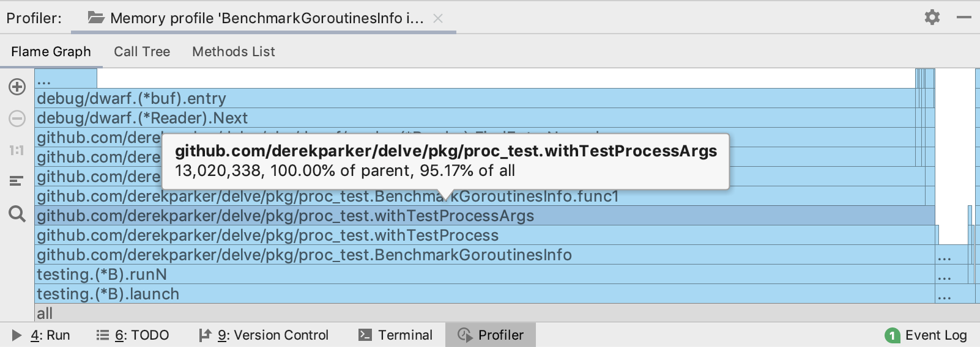Open the Run tool window
Screen dimensions: 980x347
tap(42, 335)
